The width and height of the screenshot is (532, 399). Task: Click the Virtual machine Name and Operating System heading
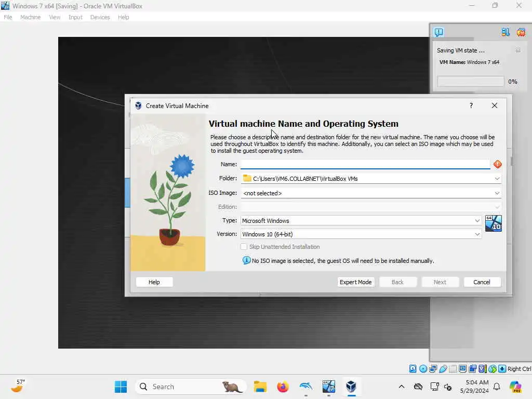click(303, 124)
